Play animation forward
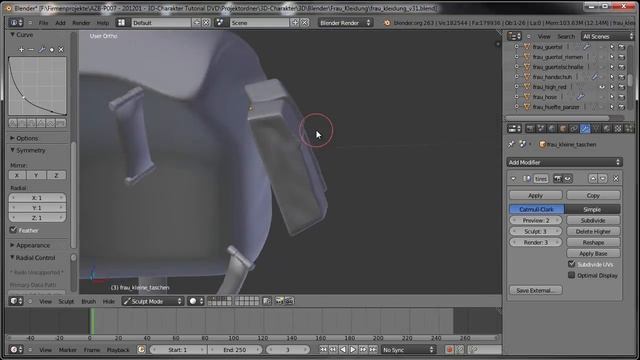This screenshot has width=640, height=360. coord(353,349)
